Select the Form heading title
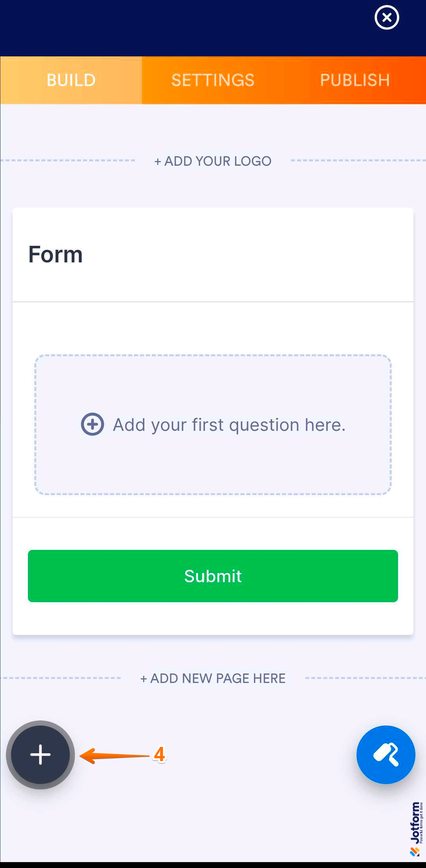The image size is (426, 868). point(56,254)
